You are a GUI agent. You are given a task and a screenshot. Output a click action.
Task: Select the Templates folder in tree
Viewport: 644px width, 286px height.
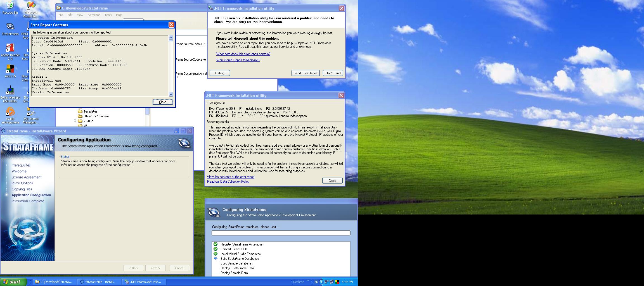[x=90, y=111]
